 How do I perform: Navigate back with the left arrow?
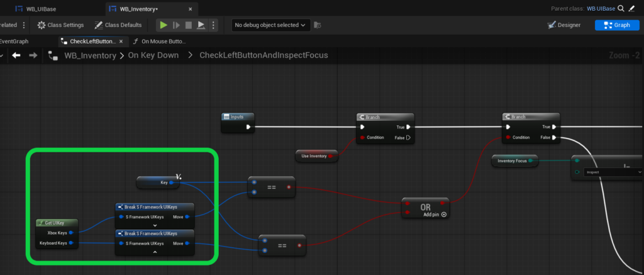[16, 55]
